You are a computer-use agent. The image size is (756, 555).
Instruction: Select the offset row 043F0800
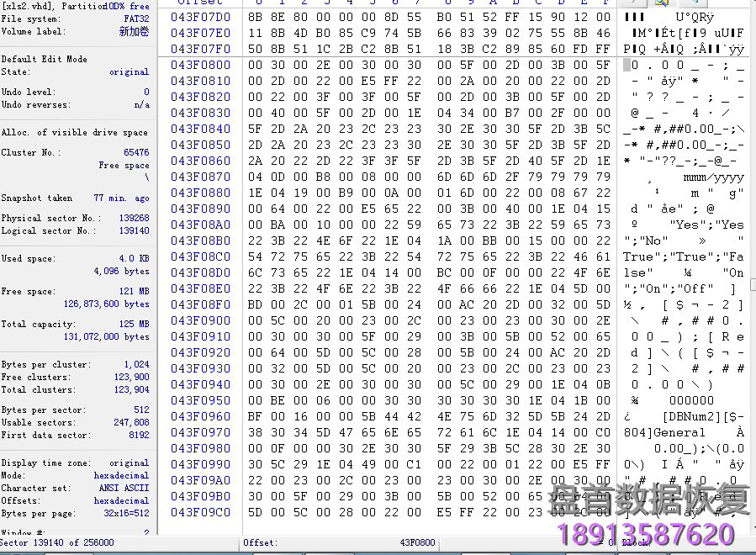(x=200, y=65)
